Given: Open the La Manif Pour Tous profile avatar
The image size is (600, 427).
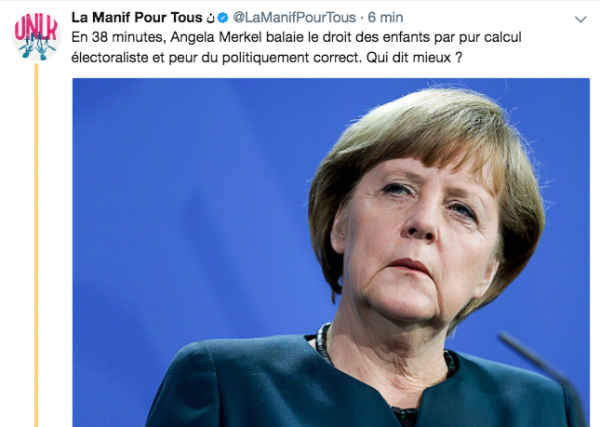Looking at the screenshot, I should coord(36,37).
